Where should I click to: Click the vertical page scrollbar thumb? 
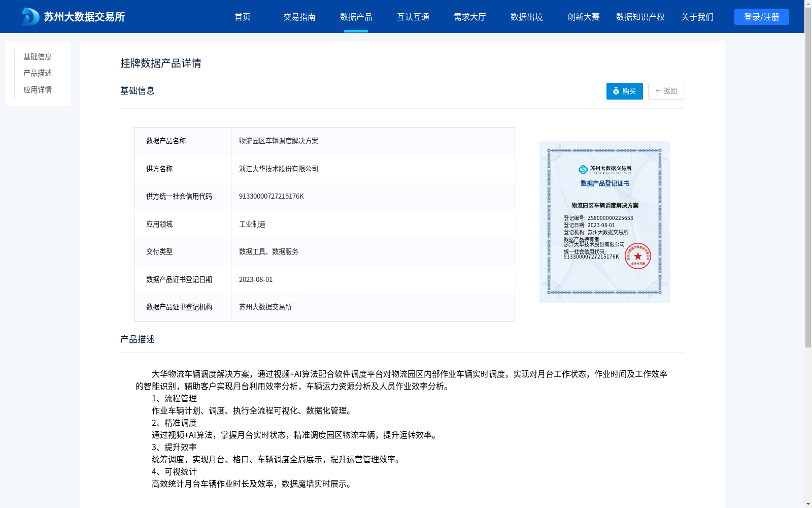click(x=808, y=178)
